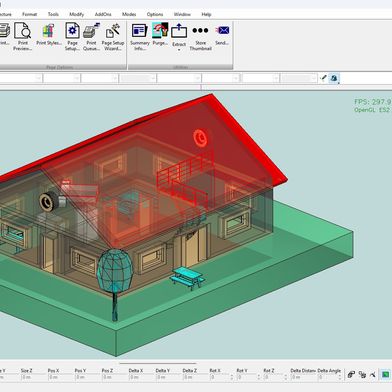
Task: Click the Pos X input field
Action: (x=59, y=377)
